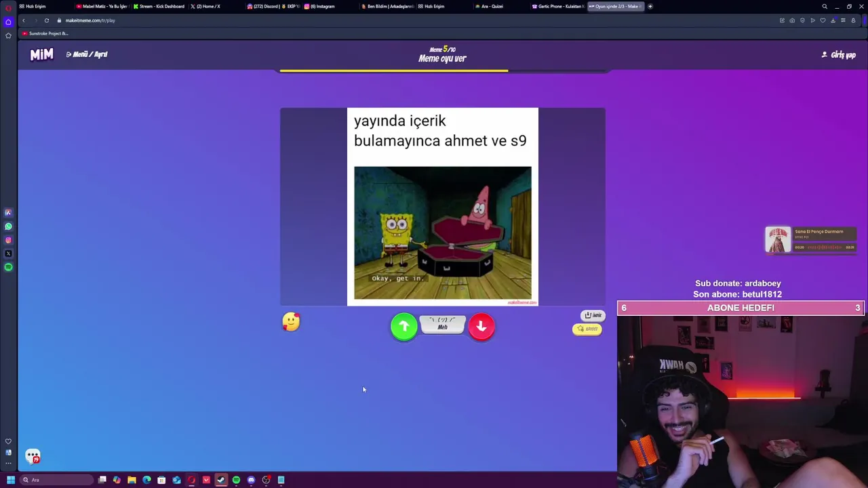This screenshot has height=488, width=868.
Task: Switch to Stream - Kick Dashboard tab
Action: coord(159,6)
